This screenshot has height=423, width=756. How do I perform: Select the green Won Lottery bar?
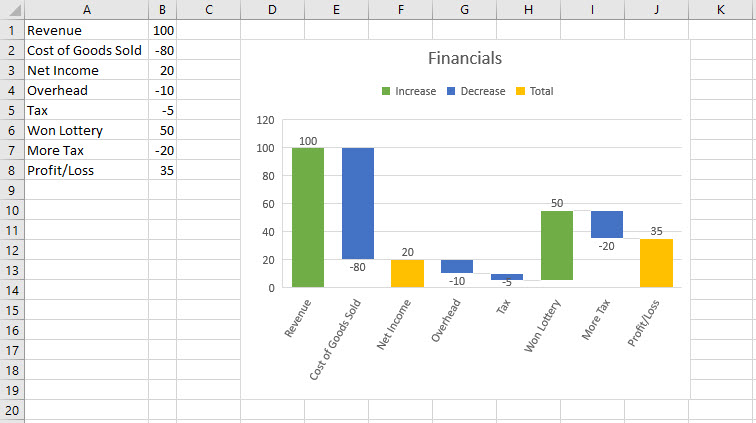coord(557,245)
